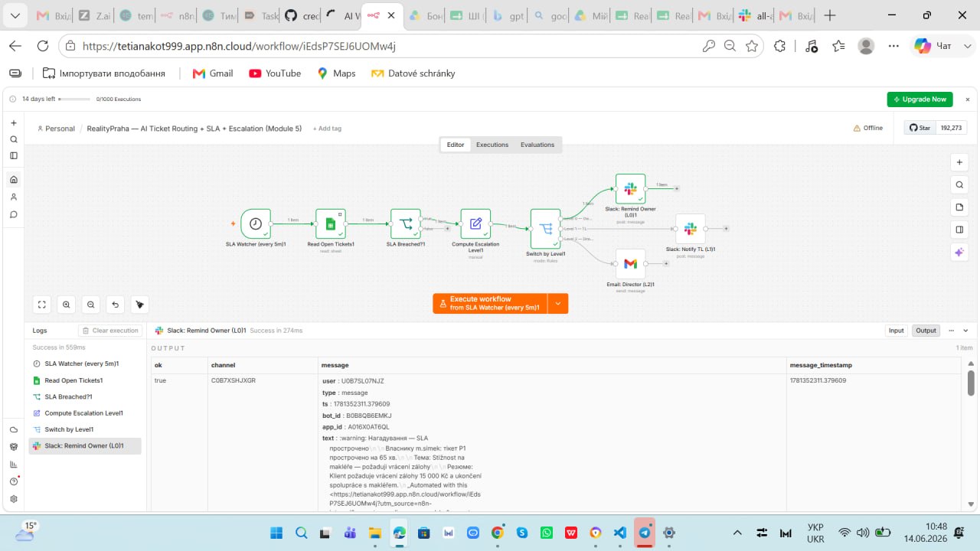This screenshot has width=980, height=551.
Task: Switch to the Executions tab
Action: click(x=492, y=145)
